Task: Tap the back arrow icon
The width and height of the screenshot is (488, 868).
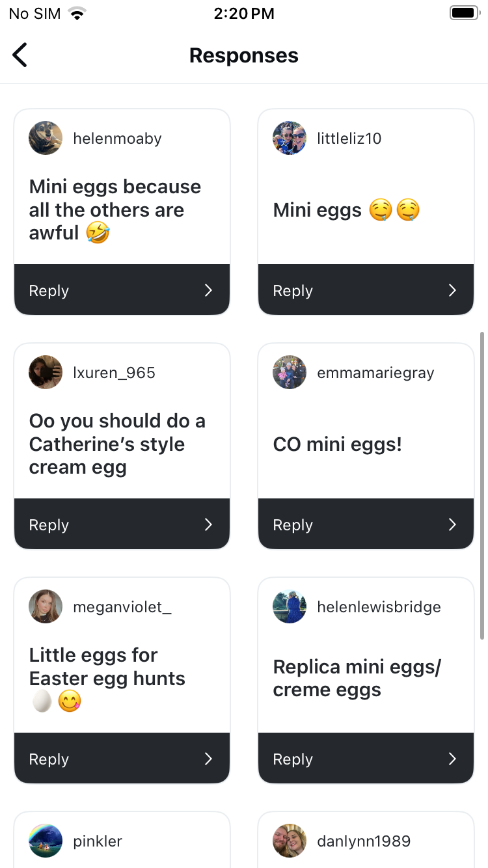Action: (20, 55)
